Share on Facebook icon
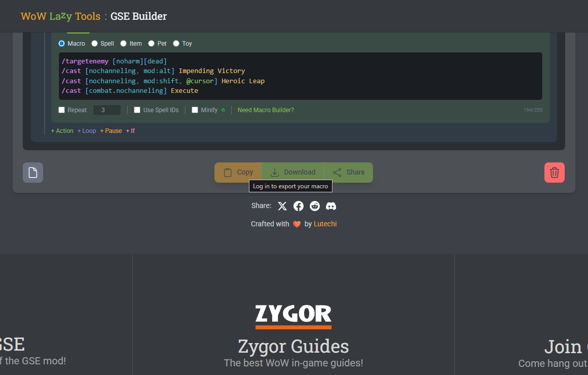 [x=299, y=206]
